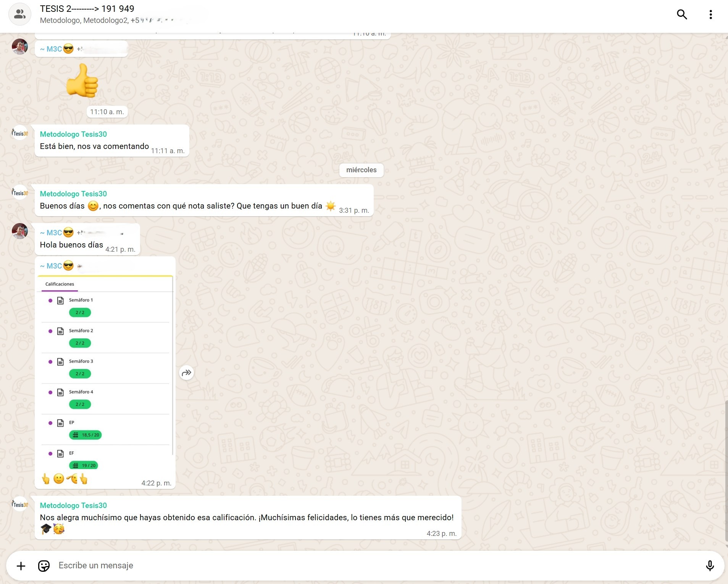
Task: Click the 4:23 p. m. timestamp
Action: pos(442,534)
